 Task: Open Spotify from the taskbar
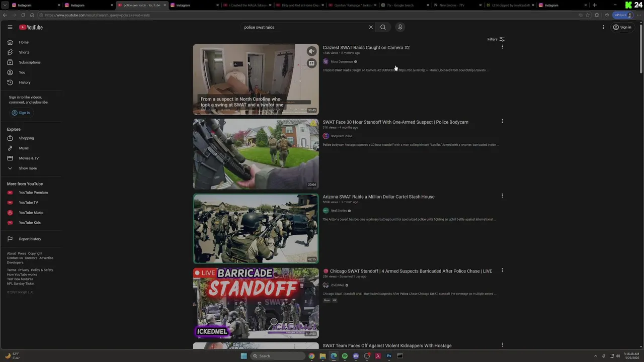[345, 356]
